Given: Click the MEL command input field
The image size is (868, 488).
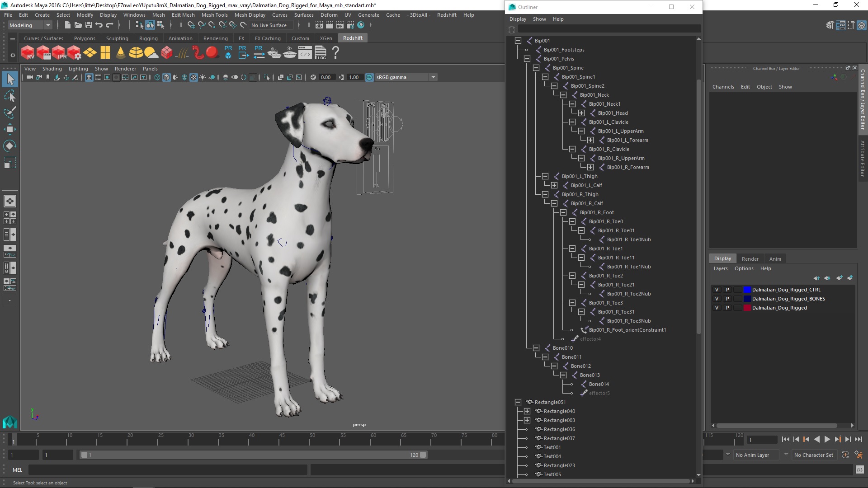Looking at the screenshot, I should 168,470.
